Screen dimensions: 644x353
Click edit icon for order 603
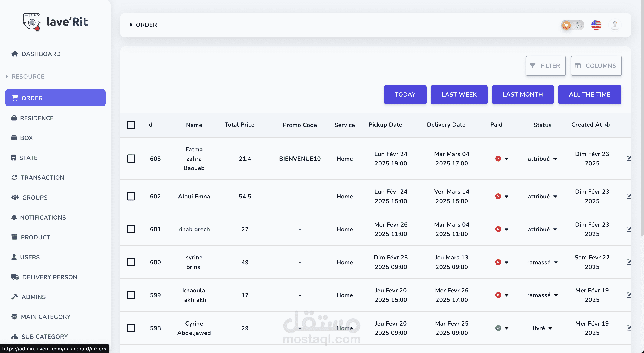[629, 158]
